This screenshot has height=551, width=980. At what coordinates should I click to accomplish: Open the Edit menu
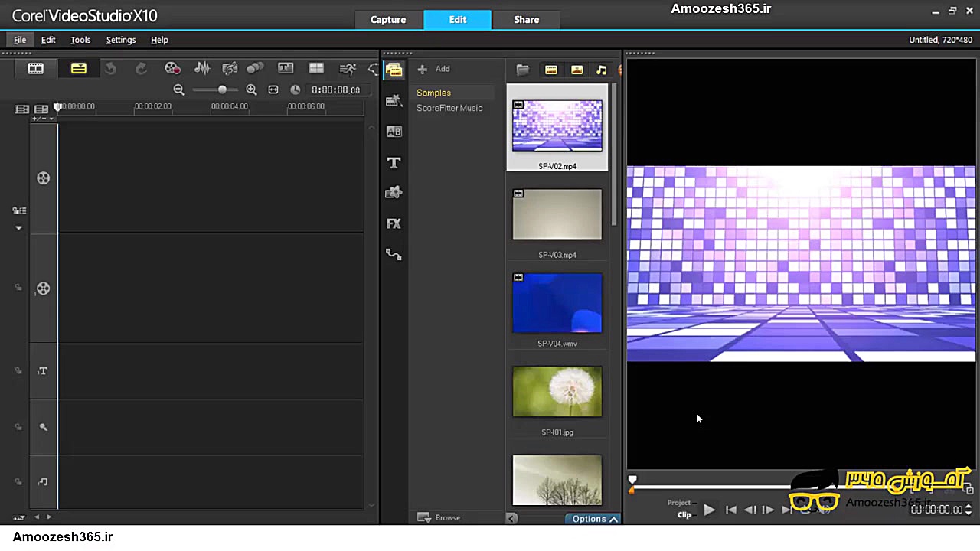[48, 40]
